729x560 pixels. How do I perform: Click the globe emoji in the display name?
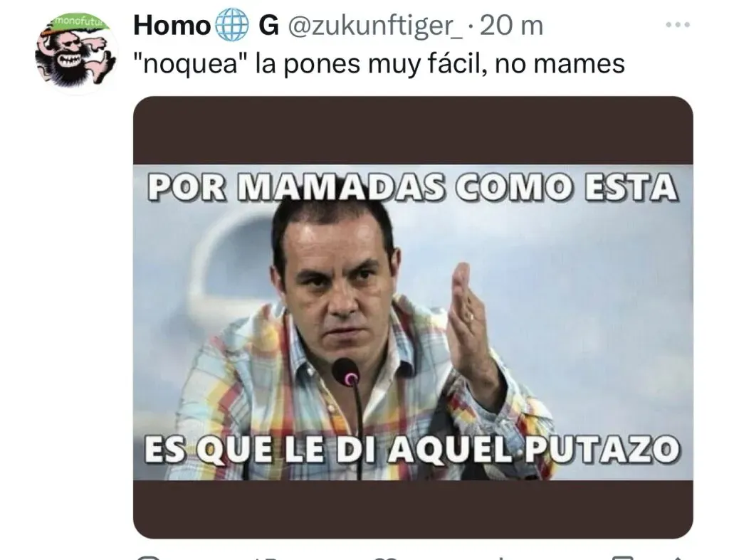point(233,26)
